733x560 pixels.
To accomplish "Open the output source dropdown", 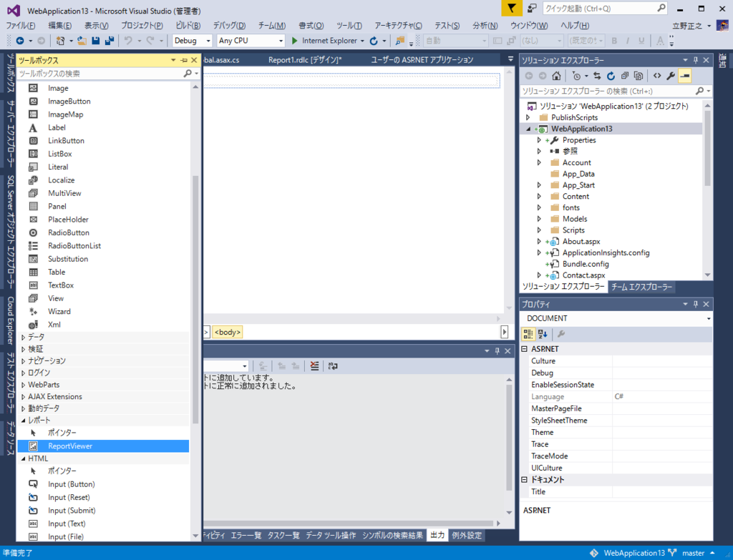I will tap(245, 366).
